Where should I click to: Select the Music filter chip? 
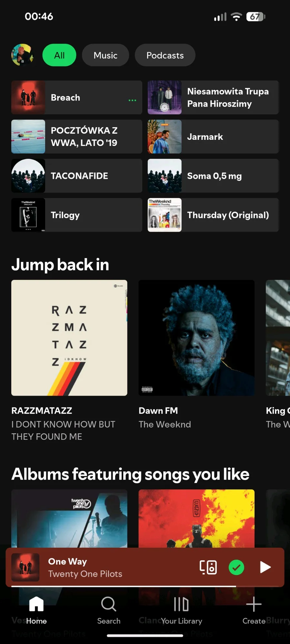105,55
